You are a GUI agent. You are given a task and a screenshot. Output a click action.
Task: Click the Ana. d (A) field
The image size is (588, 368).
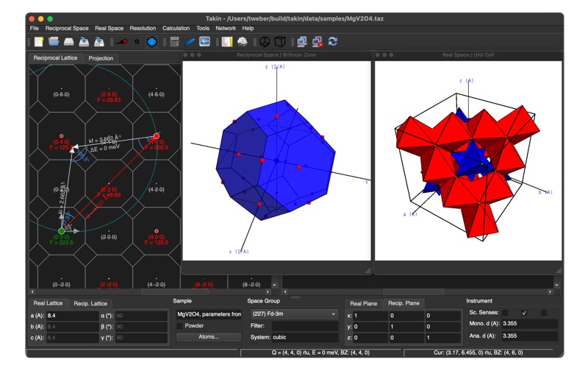coord(529,336)
